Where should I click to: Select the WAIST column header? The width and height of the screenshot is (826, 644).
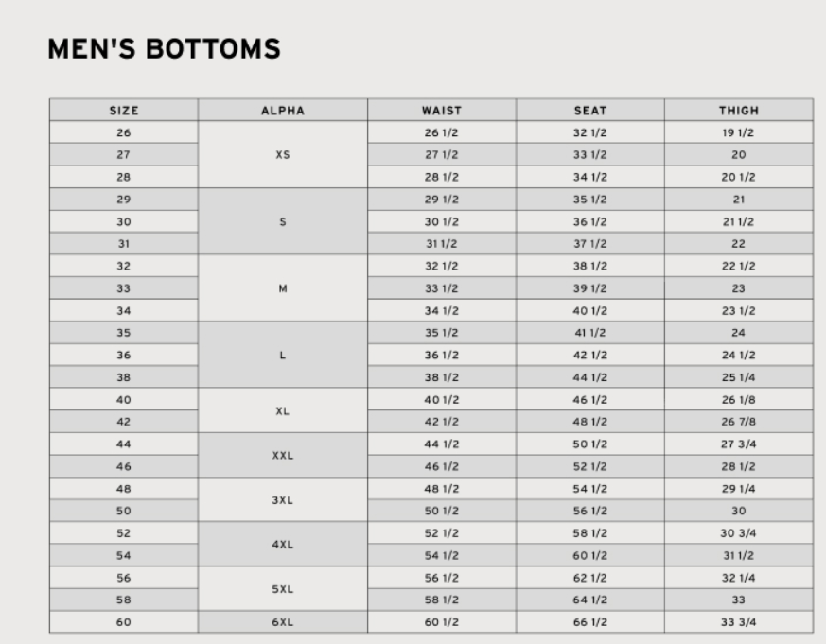pos(442,111)
